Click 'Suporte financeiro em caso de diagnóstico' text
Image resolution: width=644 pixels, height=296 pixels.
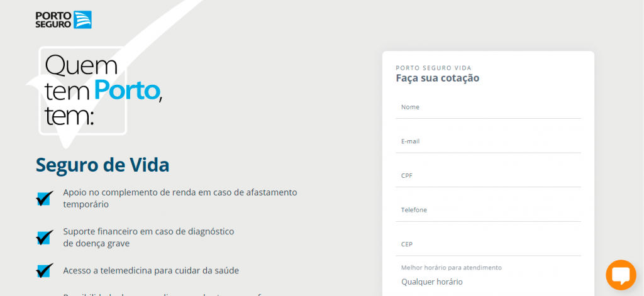(148, 231)
